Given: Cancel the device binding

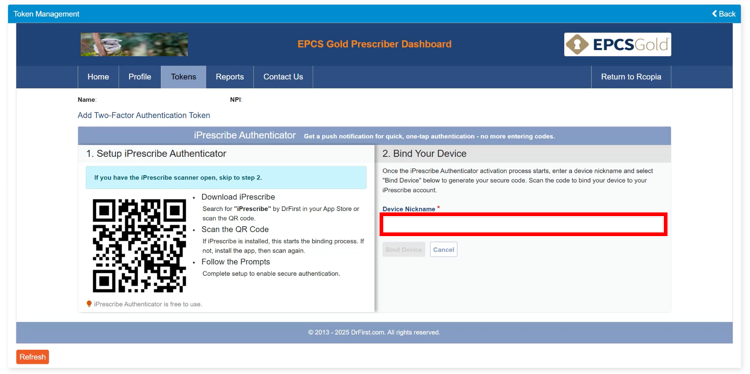Looking at the screenshot, I should coord(443,250).
